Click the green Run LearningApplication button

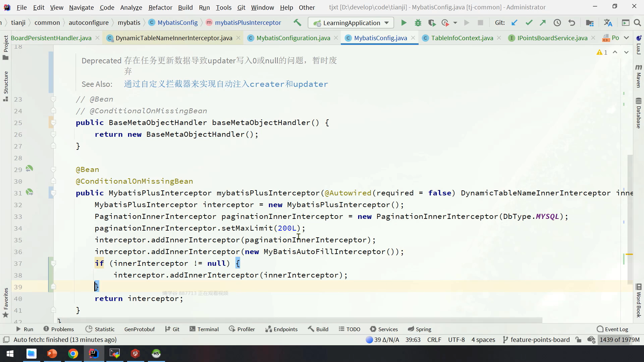pos(404,23)
